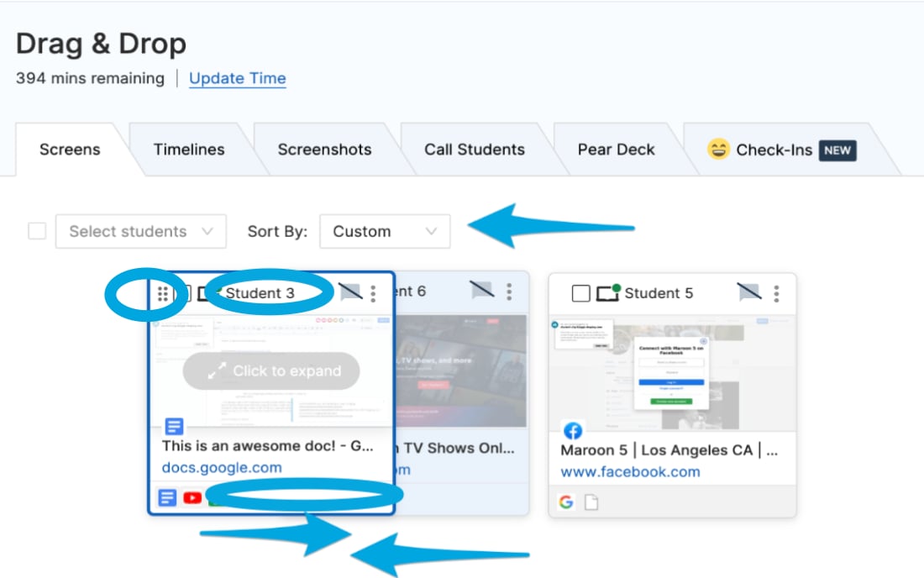Image resolution: width=924 pixels, height=578 pixels.
Task: Open the three-dot menu for Student 6
Action: pos(509,291)
